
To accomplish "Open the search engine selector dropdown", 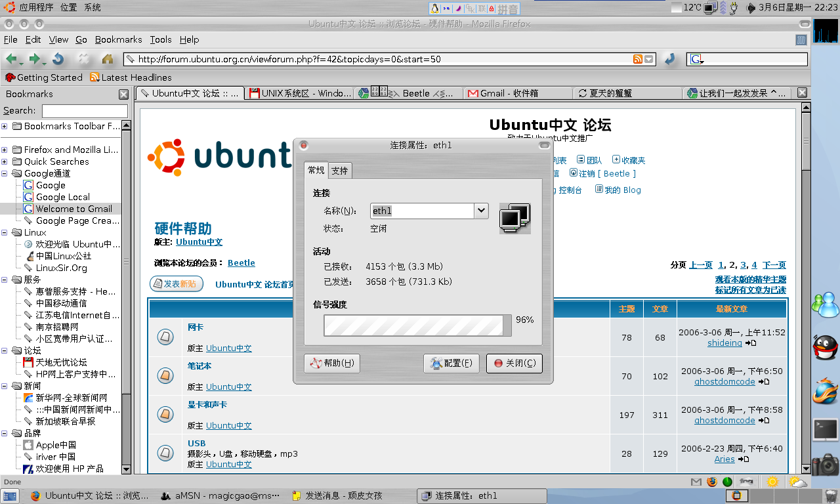I will (x=697, y=59).
